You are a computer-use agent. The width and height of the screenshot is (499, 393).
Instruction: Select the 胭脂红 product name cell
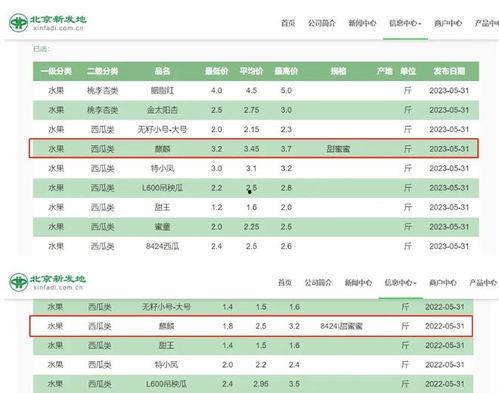coord(162,91)
